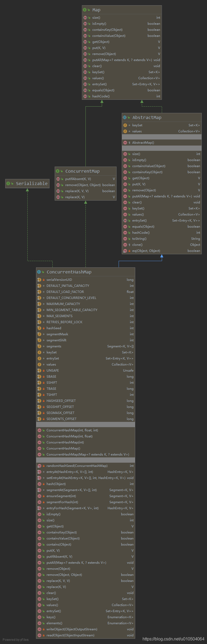This screenshot has height=644, width=207.
Task: Click DEFAULT_INITIAL_CAPACITY field row
Action: pos(85,286)
